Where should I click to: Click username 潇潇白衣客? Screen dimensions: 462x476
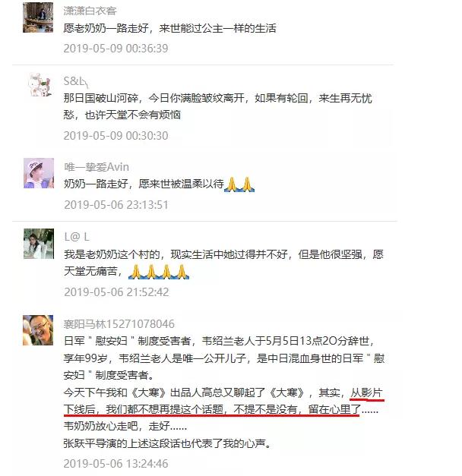pyautogui.click(x=90, y=11)
